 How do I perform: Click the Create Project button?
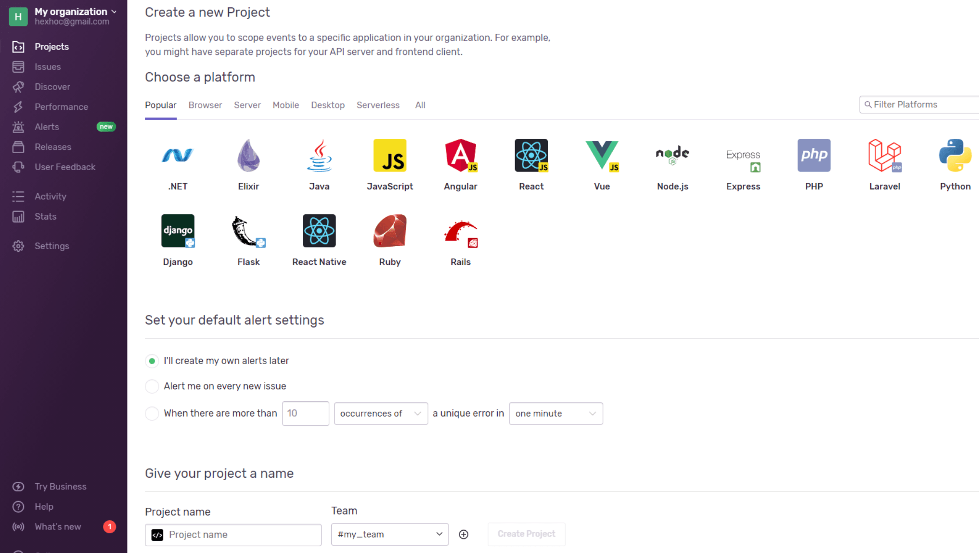tap(526, 534)
